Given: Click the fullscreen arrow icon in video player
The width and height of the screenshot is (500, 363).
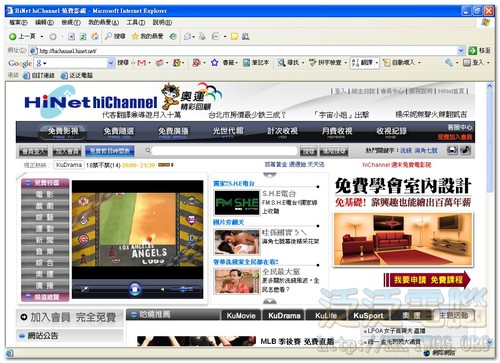Looking at the screenshot, I should 85,289.
